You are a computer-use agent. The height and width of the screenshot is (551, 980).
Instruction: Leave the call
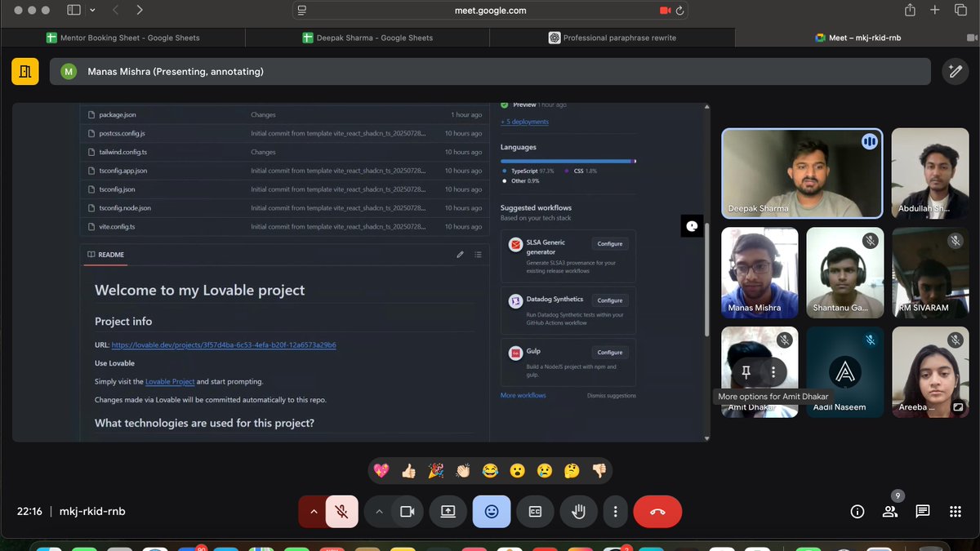[x=657, y=512]
